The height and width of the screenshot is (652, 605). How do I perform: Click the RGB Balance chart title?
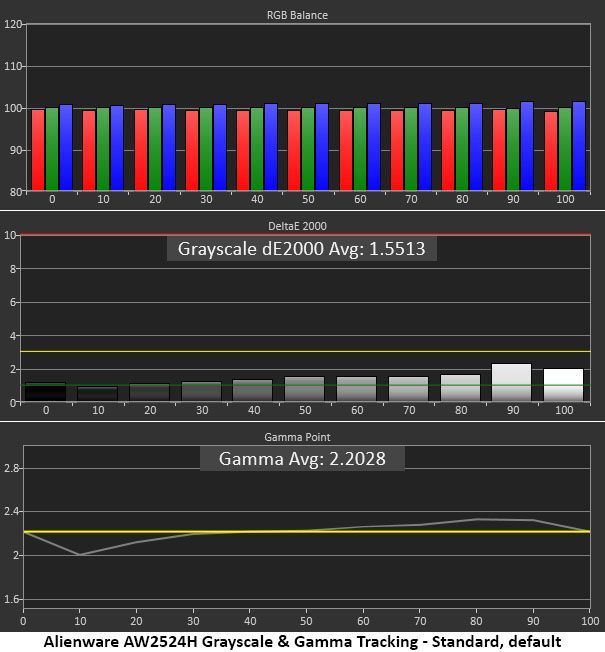297,15
